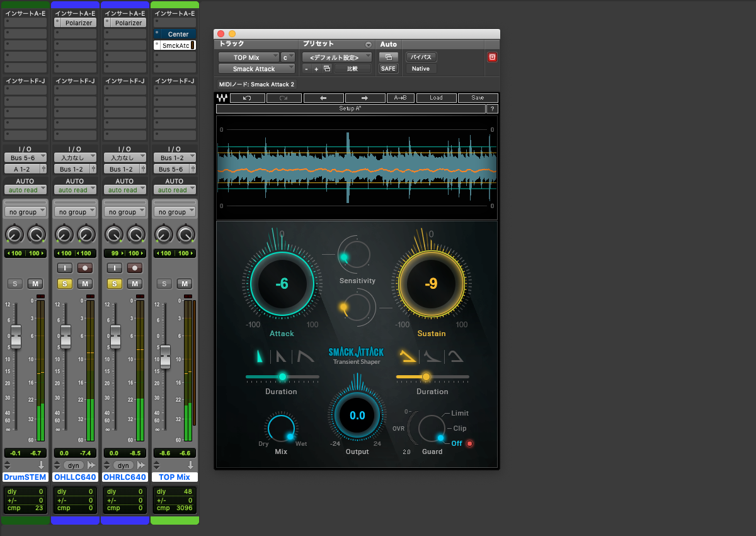
Task: Select Off guard mode
Action: 457,443
